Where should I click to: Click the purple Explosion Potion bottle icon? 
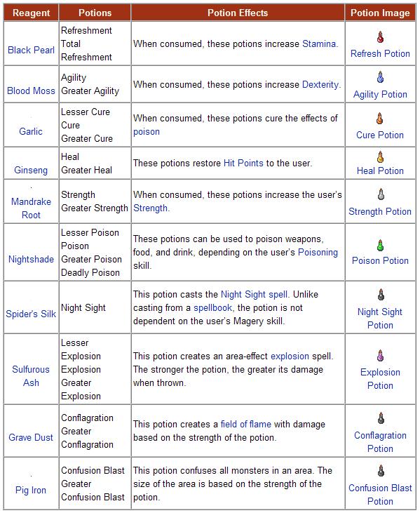click(x=380, y=356)
